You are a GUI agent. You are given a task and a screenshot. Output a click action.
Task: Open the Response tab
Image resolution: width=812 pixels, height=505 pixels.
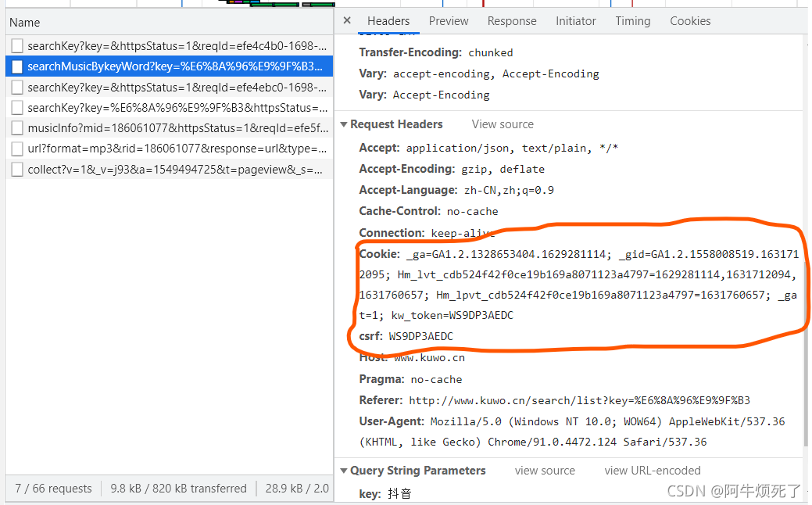tap(512, 21)
